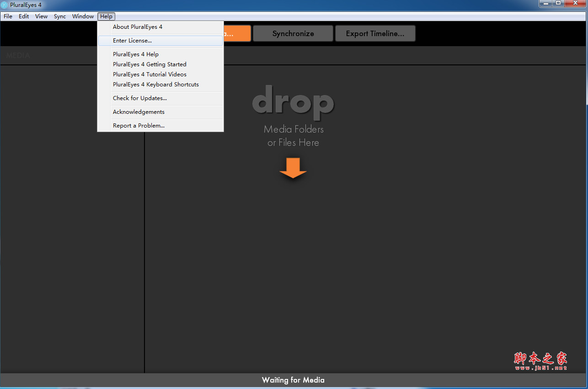Image resolution: width=588 pixels, height=389 pixels.
Task: Open the Sync menu
Action: pos(60,16)
